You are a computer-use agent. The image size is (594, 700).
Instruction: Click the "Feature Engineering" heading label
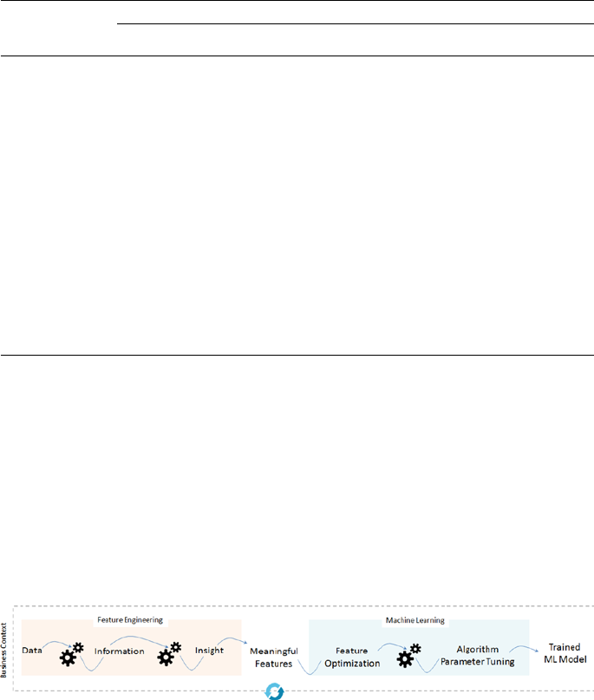click(x=130, y=619)
